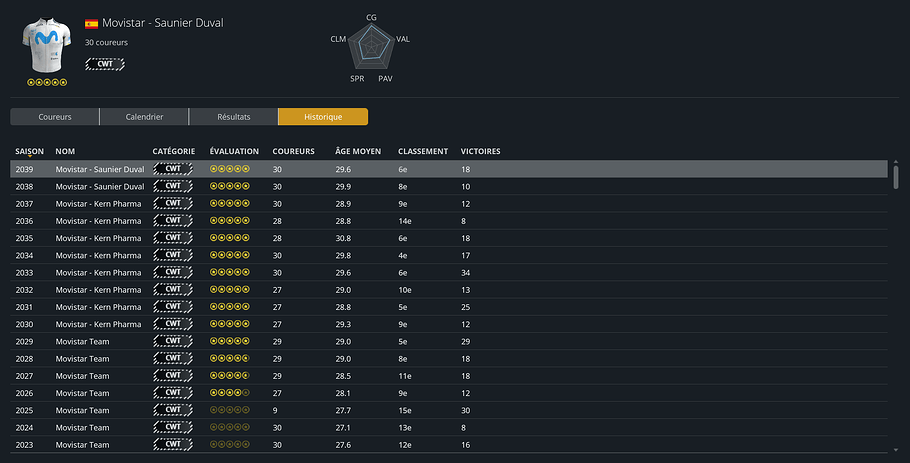Screen dimensions: 910x463
Task: Click the 34 victories value in 2033 row
Action: (x=465, y=273)
